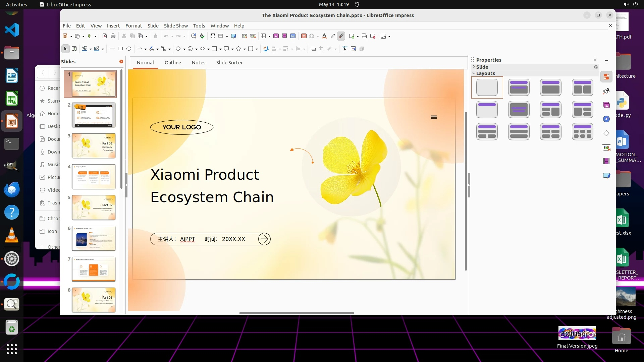
Task: Insert chart toolbar icon
Action: (x=293, y=36)
